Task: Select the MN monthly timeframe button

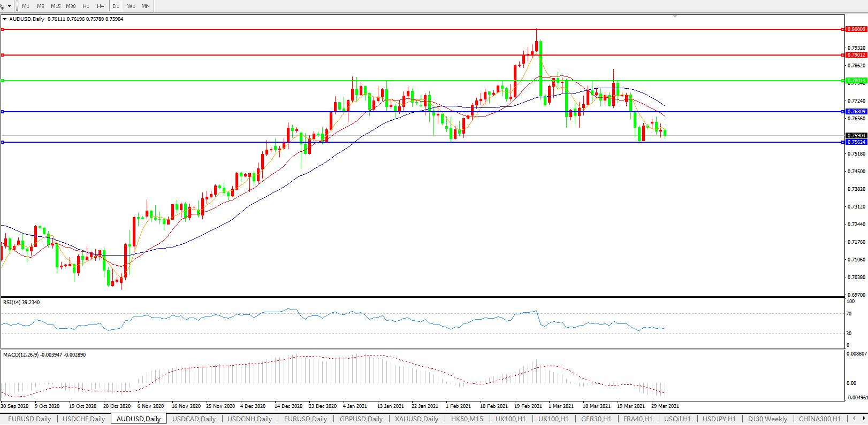Action: 146,6
